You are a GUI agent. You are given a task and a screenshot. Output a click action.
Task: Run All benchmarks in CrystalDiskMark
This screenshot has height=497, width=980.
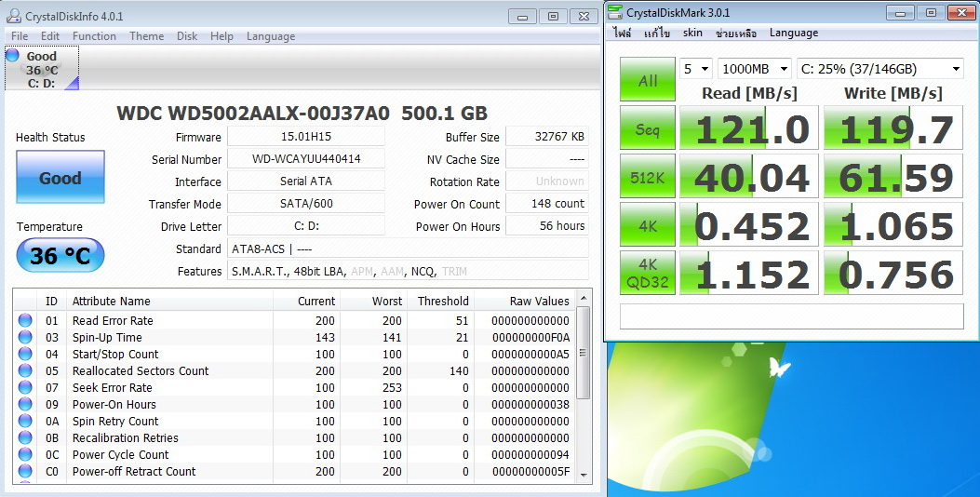point(648,79)
